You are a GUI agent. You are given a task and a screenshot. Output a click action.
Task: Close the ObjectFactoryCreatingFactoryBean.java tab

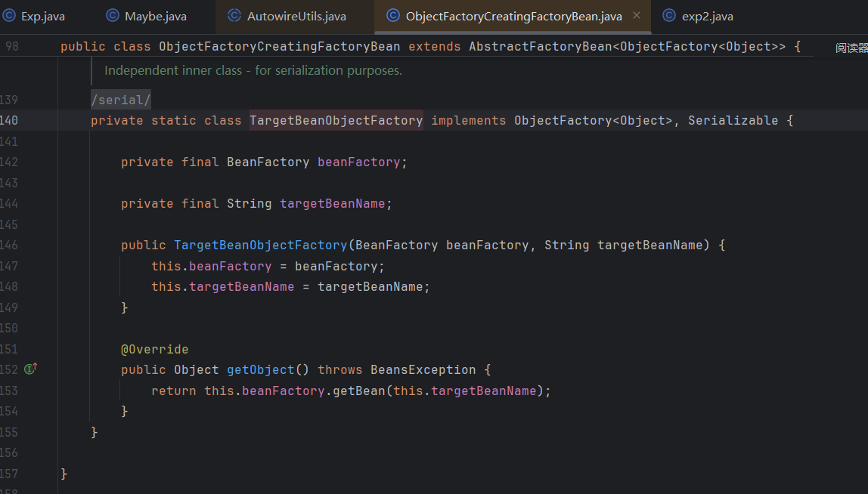point(636,16)
